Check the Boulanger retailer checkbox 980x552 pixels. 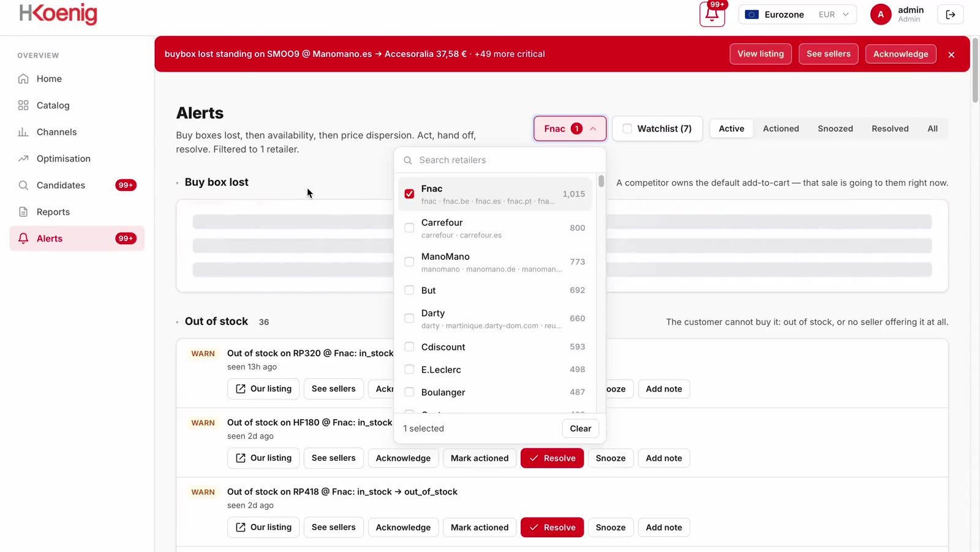click(x=409, y=392)
